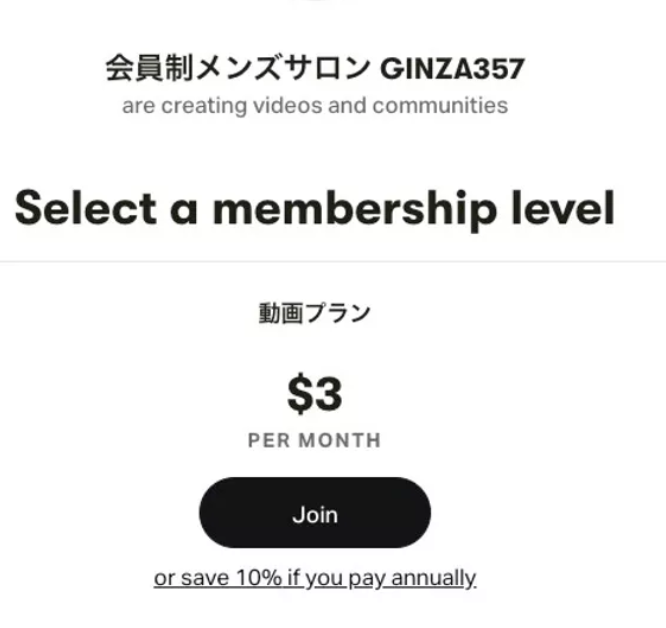Viewport: 666px width, 628px height.
Task: Click the creator name 会員制メンズサロン GINZA357
Action: tap(315, 69)
